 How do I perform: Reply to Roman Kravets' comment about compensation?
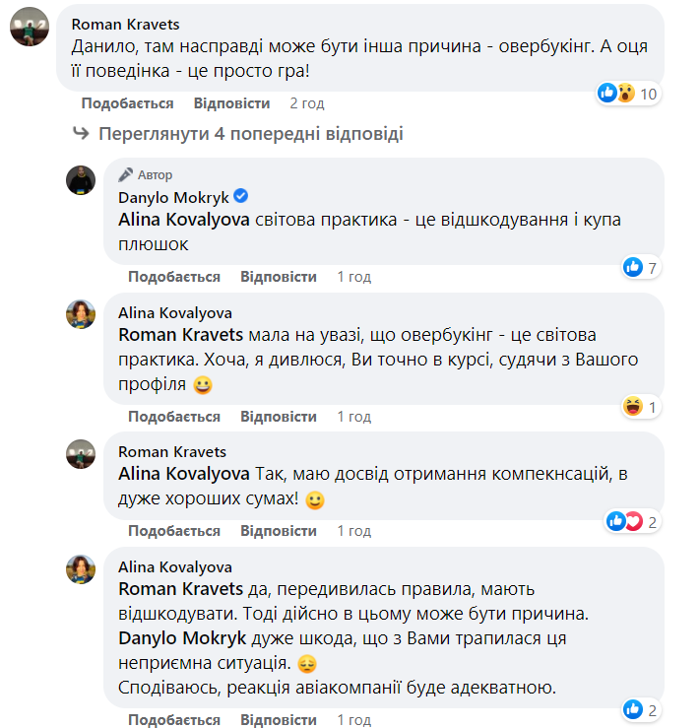point(279,531)
